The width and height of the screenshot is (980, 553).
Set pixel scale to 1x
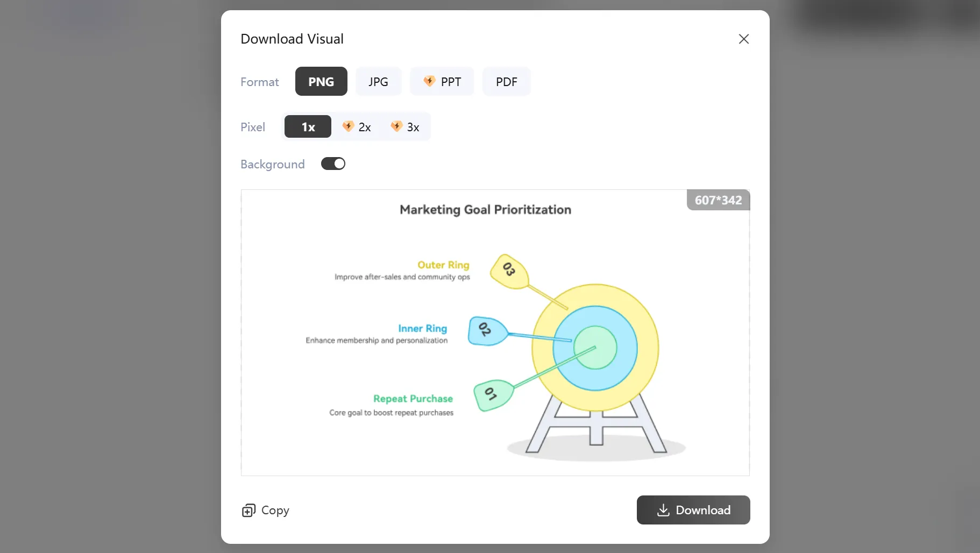[308, 127]
